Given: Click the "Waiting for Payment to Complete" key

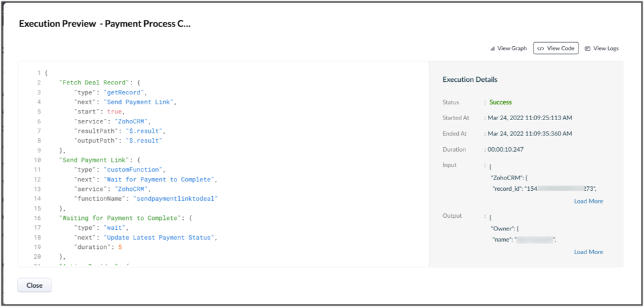Looking at the screenshot, I should 120,217.
